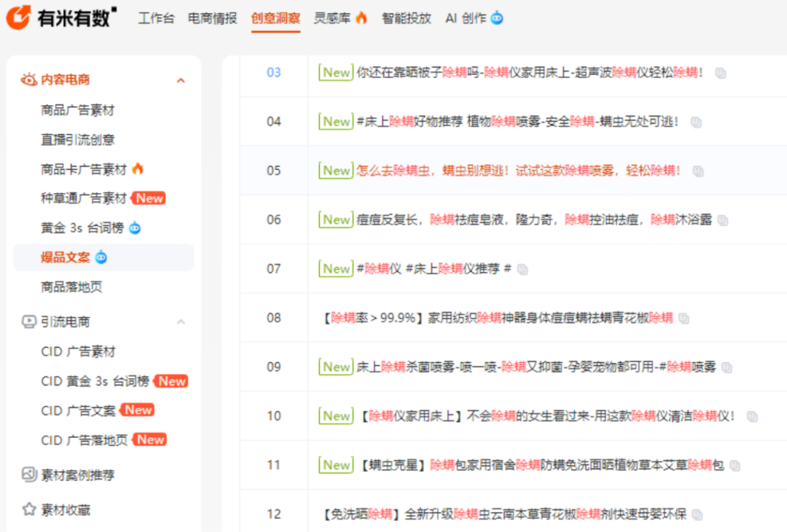Open 种草通广告素材 in sidebar

(84, 198)
